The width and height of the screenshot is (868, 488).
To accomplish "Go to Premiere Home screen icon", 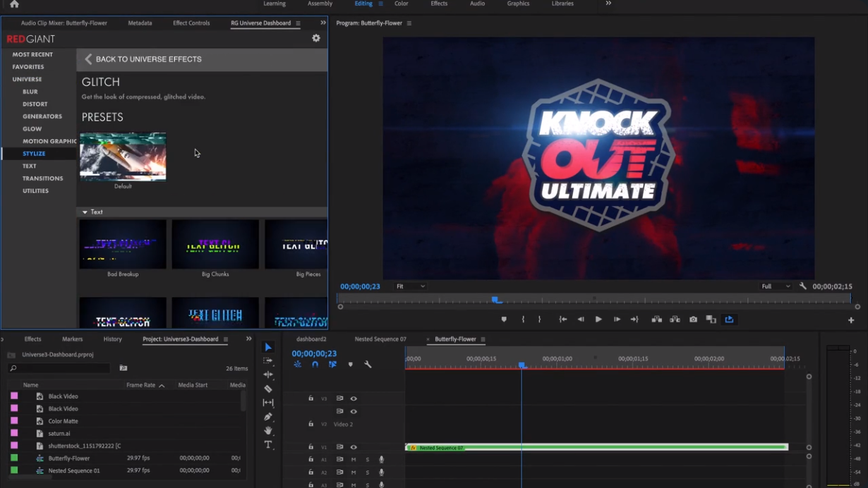I will tap(14, 4).
